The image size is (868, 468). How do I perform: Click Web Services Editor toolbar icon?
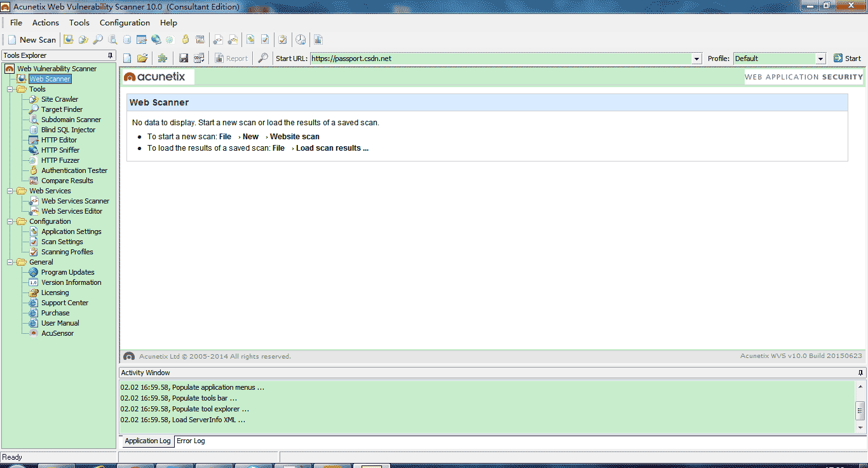click(x=233, y=39)
